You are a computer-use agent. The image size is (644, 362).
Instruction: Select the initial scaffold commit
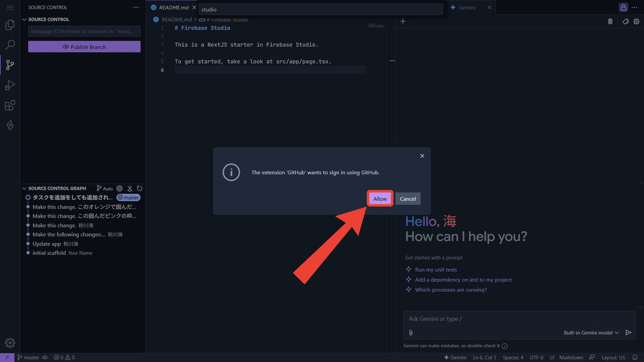[x=83, y=253]
